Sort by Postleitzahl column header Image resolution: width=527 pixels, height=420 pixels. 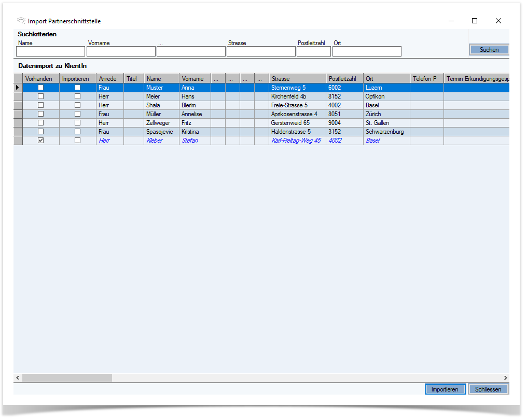click(344, 79)
